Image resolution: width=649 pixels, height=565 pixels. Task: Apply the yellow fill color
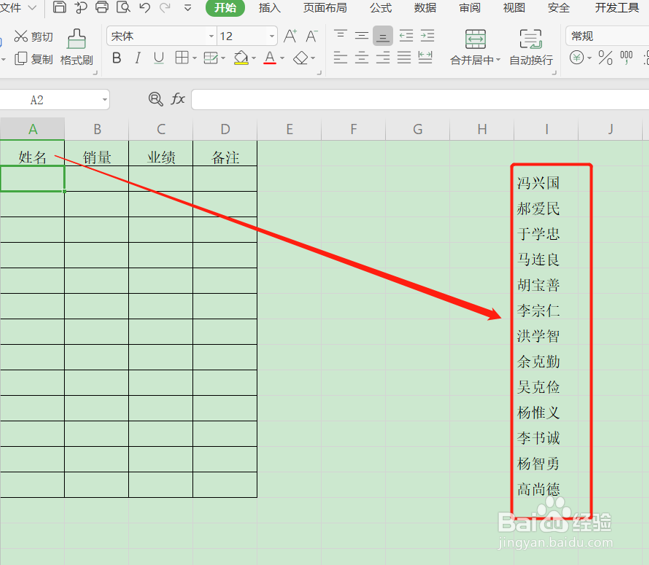coord(241,58)
